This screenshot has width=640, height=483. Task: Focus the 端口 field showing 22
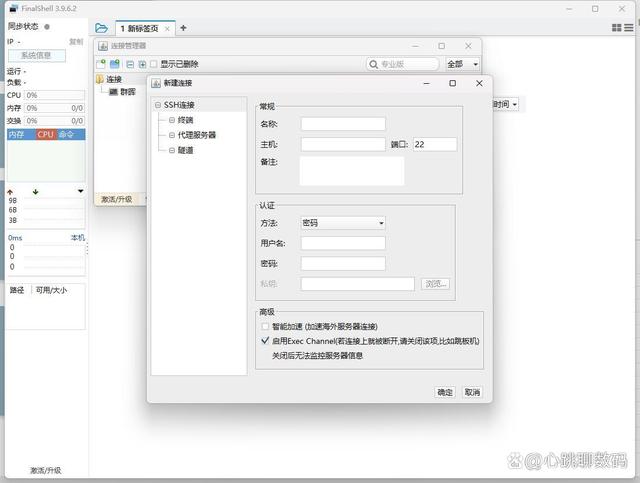[x=435, y=144]
